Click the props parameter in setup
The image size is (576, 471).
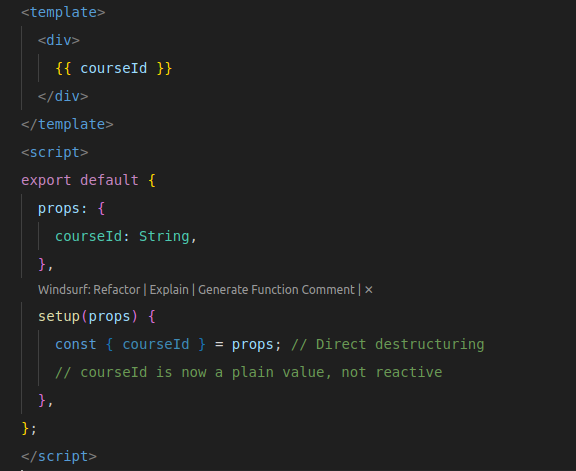point(109,316)
